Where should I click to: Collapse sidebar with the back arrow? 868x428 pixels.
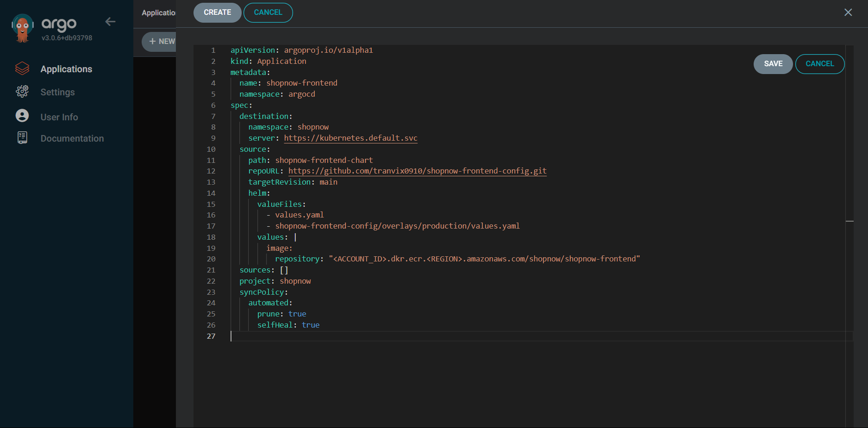tap(110, 22)
